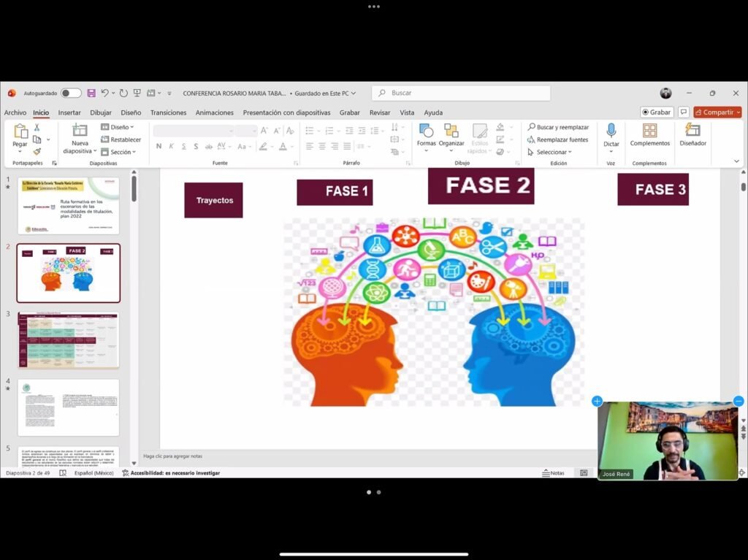Click the Compartir button

pos(717,112)
